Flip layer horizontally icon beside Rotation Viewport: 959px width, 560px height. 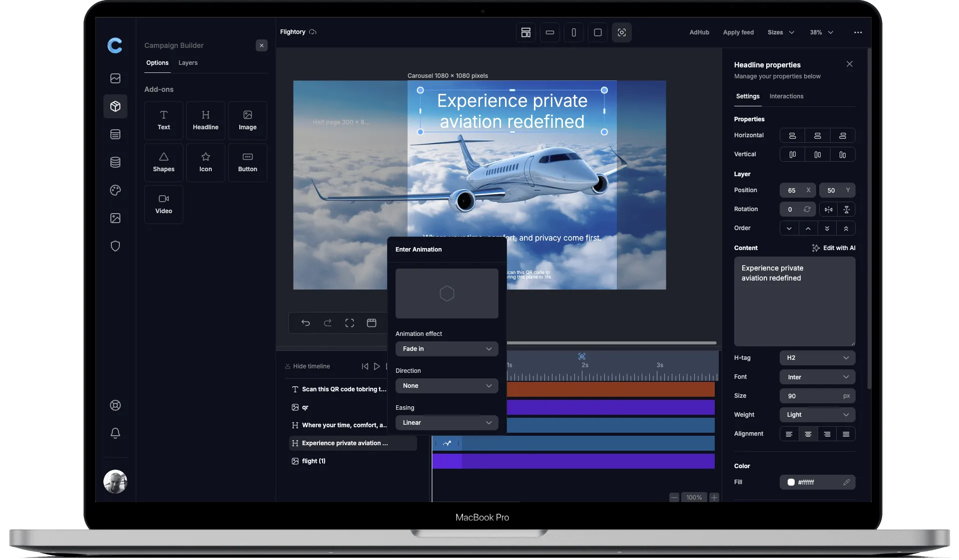[829, 209]
